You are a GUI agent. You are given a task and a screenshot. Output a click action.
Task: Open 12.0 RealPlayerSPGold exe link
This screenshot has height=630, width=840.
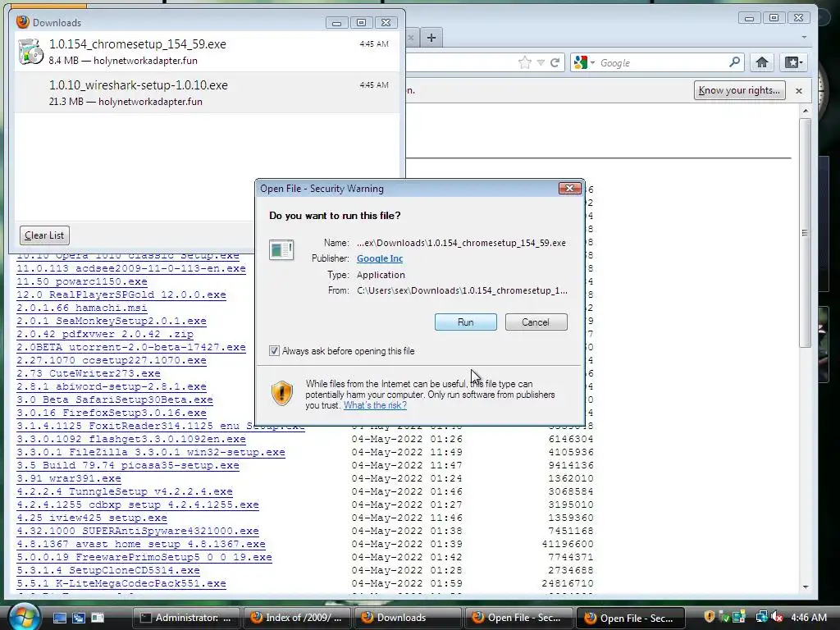click(121, 294)
